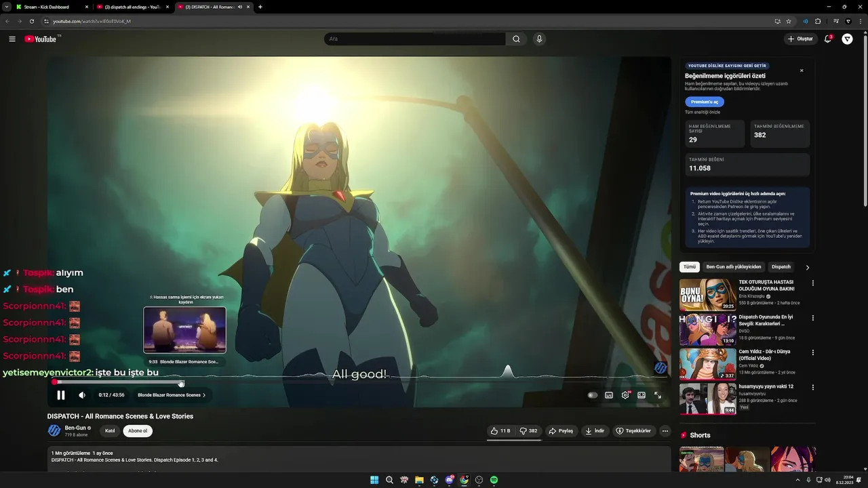This screenshot has height=488, width=868.
Task: Click the Premium'u aç button
Action: tap(705, 102)
